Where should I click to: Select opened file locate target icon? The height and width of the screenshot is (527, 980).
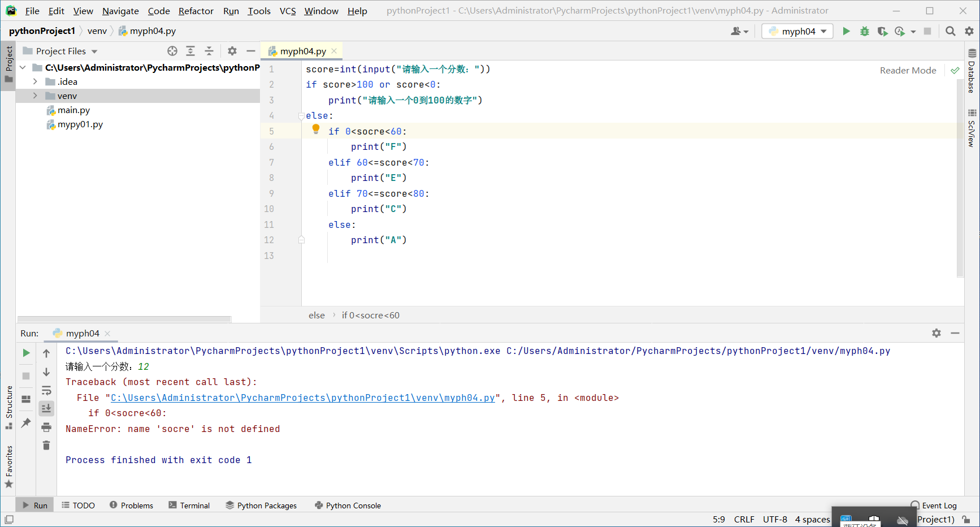click(172, 51)
